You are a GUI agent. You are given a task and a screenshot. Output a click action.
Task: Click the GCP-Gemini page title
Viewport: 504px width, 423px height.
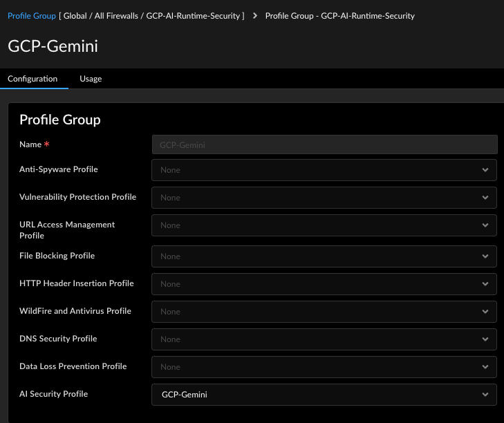point(53,46)
